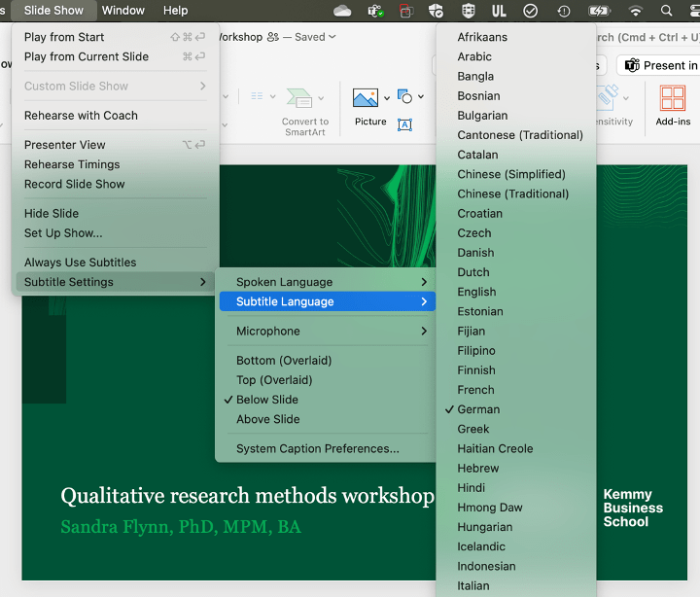Select German subtitle language
Screen dimensions: 700x597
[x=478, y=409]
